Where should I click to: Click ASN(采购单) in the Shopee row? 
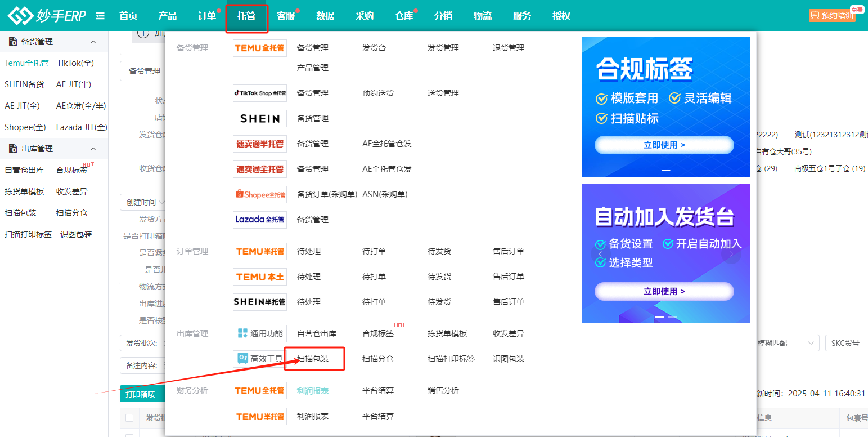(385, 194)
